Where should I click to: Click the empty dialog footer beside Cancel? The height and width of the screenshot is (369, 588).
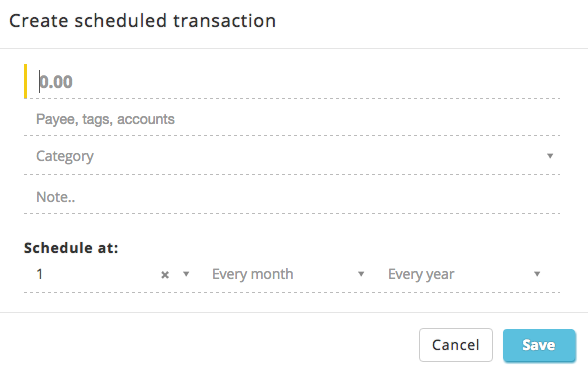pos(210,345)
